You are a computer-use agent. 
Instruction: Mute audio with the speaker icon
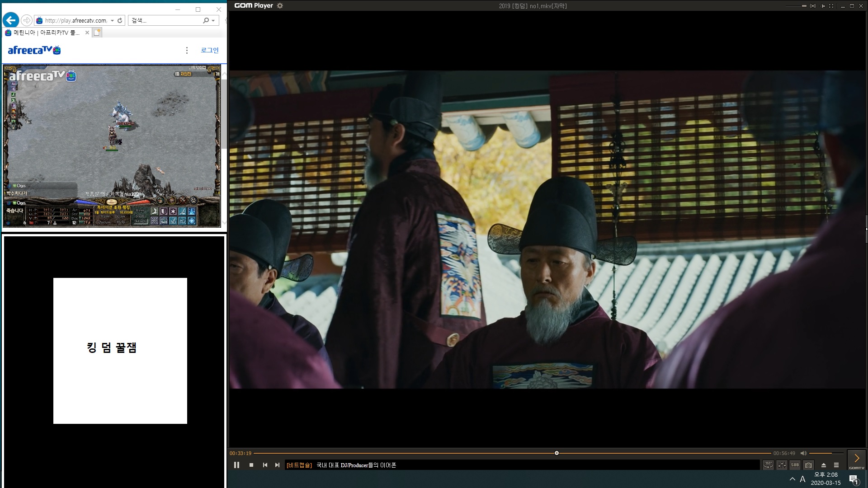pos(803,453)
